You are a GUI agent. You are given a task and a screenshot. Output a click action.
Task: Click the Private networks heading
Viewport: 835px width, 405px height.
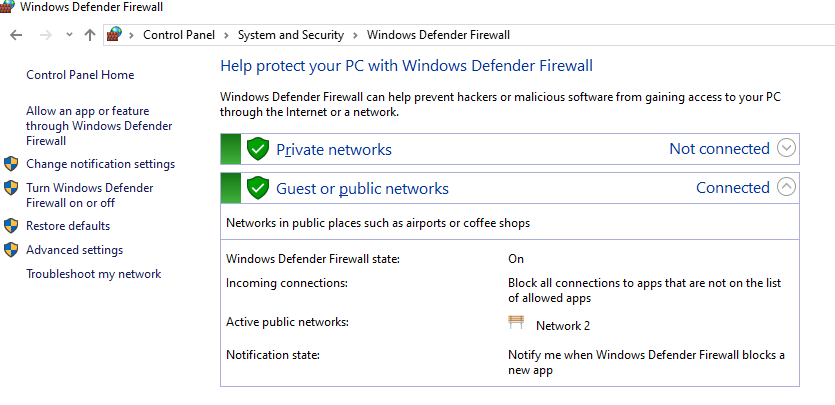(334, 150)
